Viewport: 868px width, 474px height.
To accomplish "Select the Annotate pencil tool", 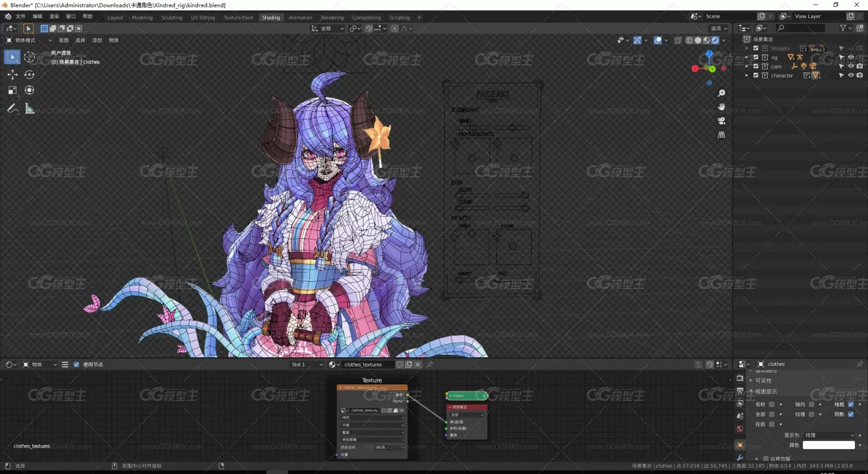I will pyautogui.click(x=12, y=109).
